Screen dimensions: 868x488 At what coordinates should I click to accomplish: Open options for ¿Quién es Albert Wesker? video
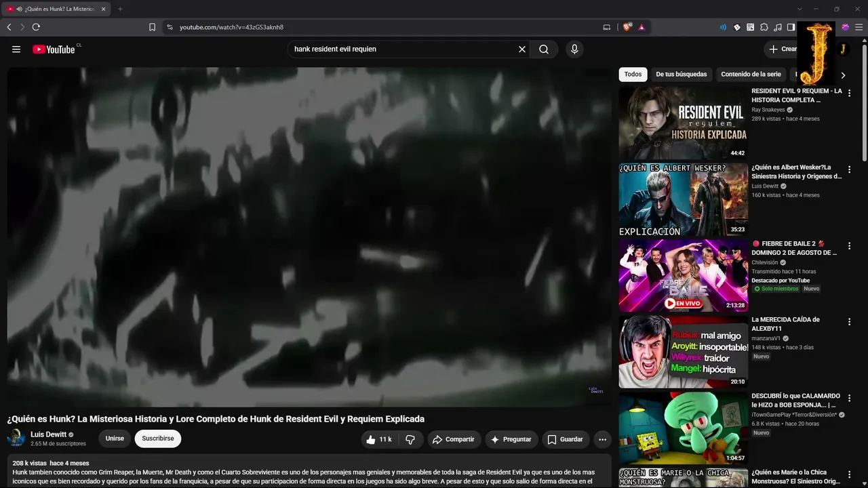point(849,169)
